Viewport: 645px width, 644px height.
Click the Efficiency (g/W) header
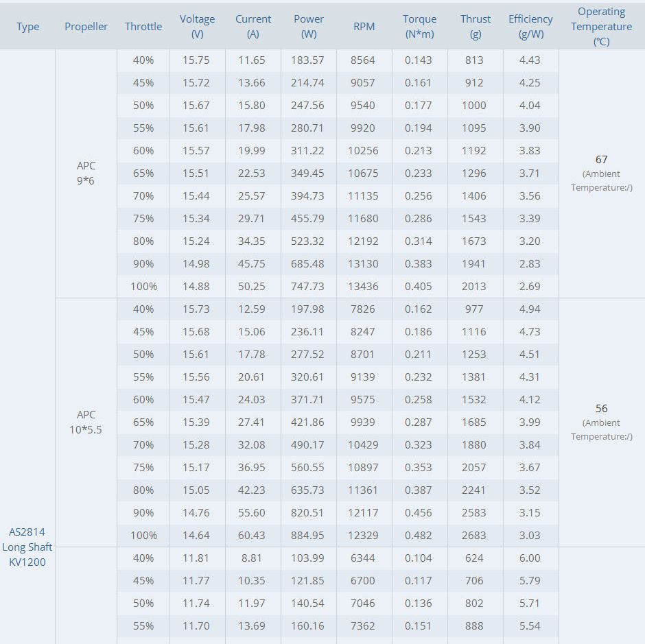pyautogui.click(x=530, y=27)
